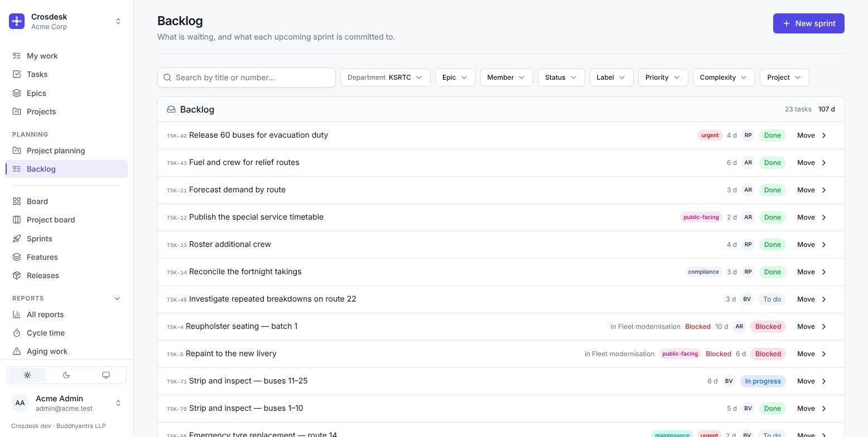Open the Priority filter dropdown
The height and width of the screenshot is (437, 868).
point(663,77)
